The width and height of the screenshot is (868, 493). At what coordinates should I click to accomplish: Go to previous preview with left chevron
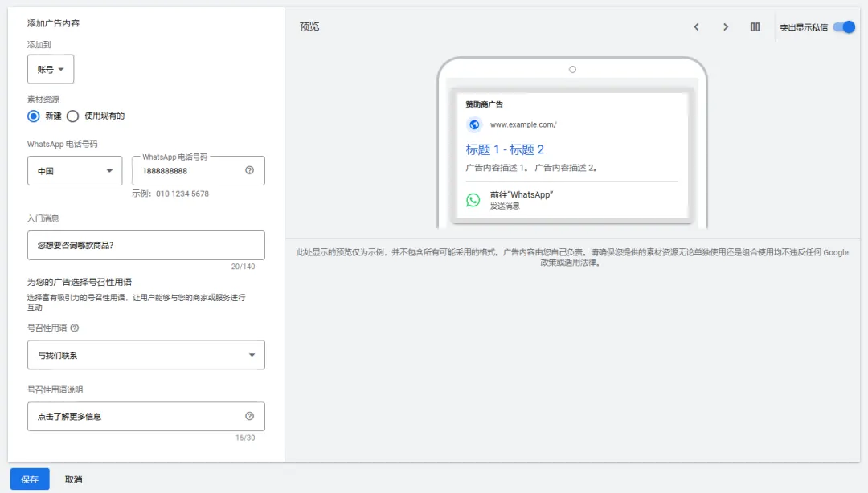696,27
